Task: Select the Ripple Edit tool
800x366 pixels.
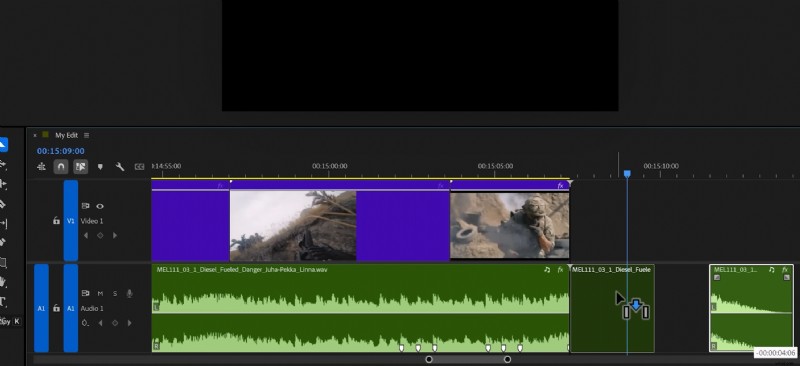Action: [x=3, y=184]
